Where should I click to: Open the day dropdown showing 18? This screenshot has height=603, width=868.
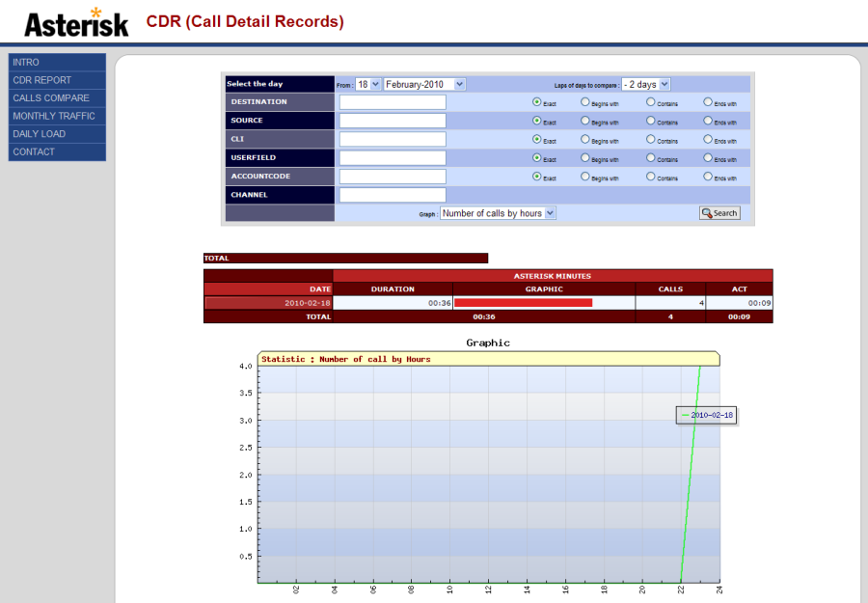click(x=367, y=84)
